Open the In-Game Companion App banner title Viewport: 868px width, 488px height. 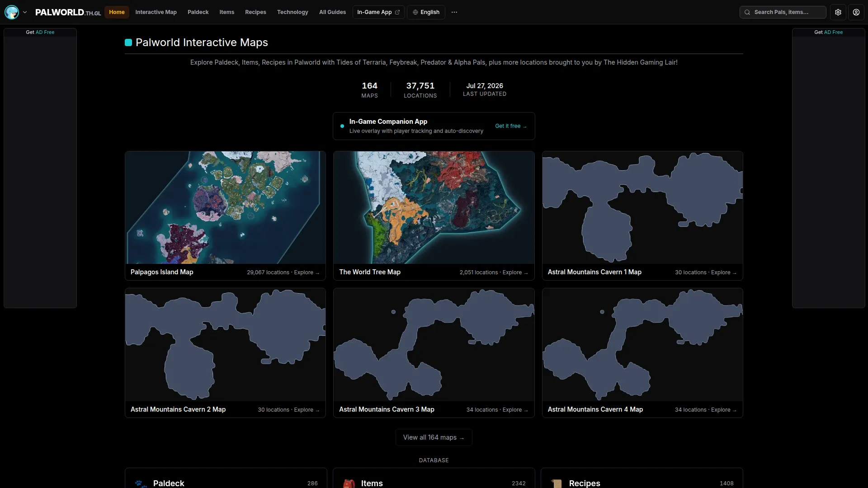388,122
